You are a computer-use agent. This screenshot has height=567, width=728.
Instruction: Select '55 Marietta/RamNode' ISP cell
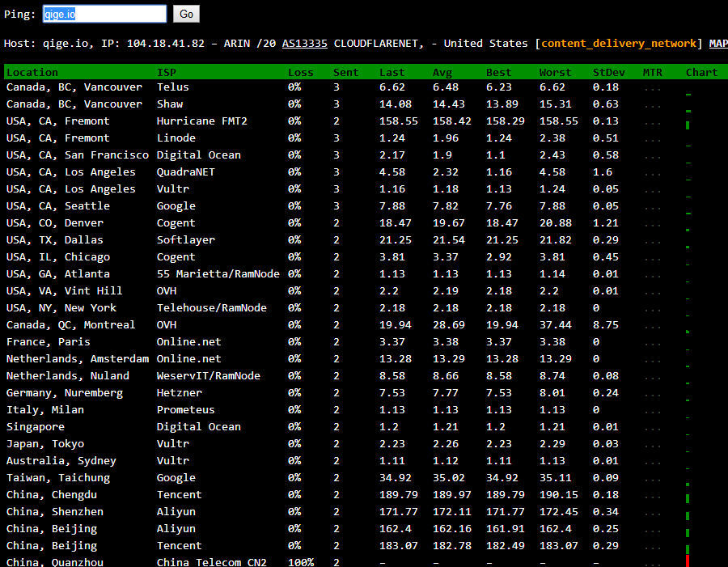coord(218,274)
